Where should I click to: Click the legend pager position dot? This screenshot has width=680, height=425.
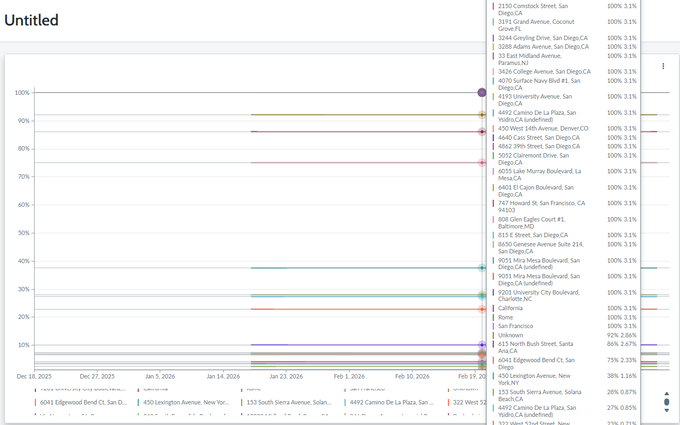pos(667,402)
